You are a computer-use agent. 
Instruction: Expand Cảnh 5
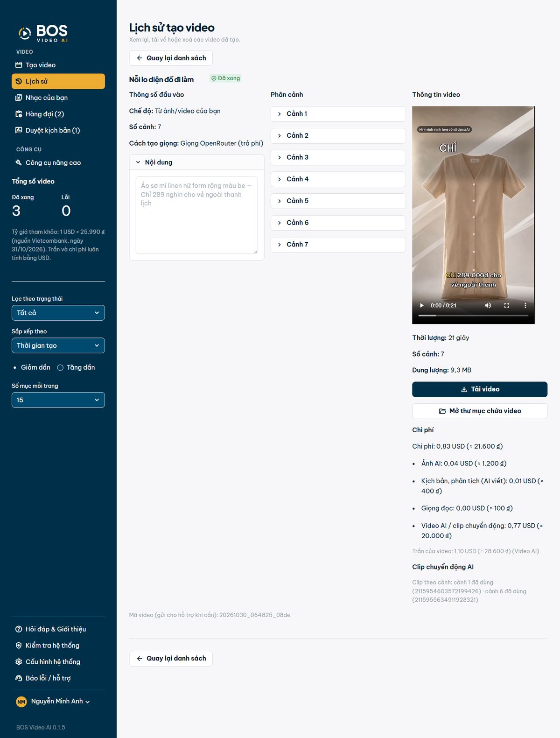pos(338,201)
